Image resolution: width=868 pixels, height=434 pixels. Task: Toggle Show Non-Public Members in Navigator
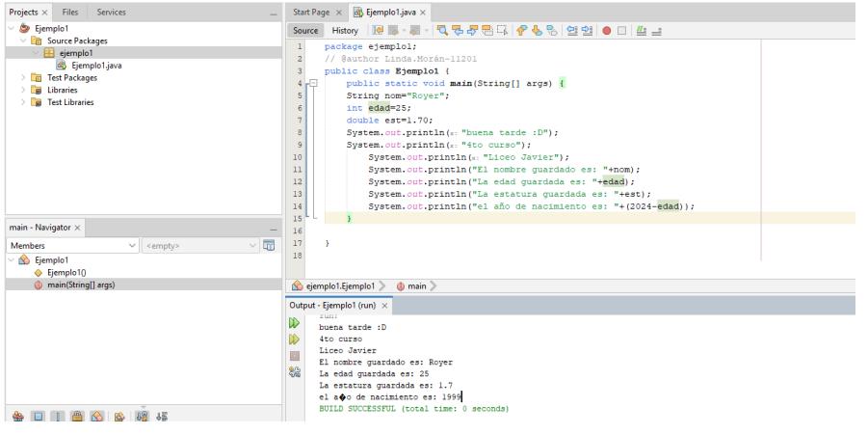pyautogui.click(x=77, y=416)
